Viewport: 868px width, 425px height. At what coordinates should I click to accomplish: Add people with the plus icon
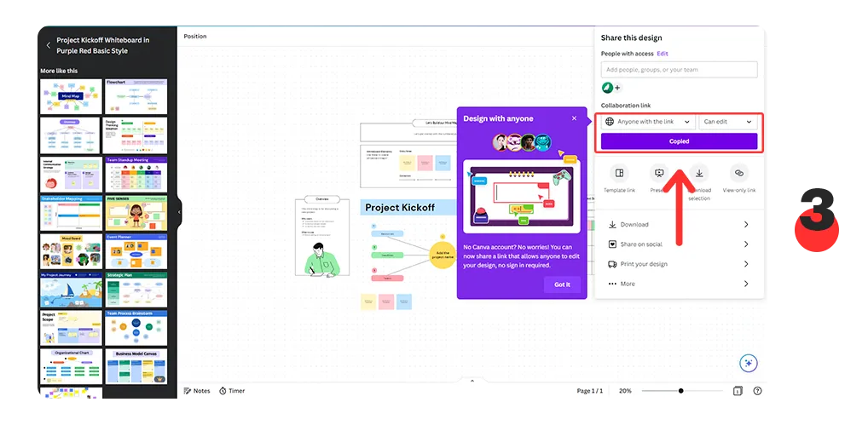tap(617, 88)
